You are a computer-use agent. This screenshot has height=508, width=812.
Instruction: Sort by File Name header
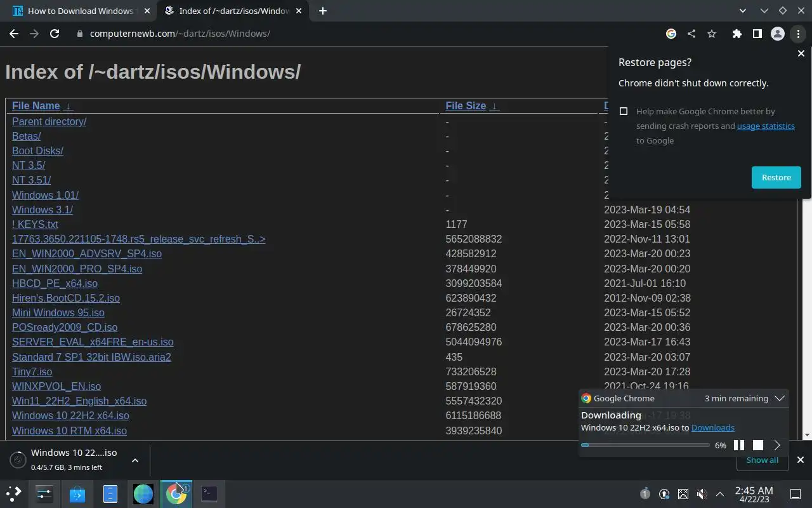tap(36, 106)
